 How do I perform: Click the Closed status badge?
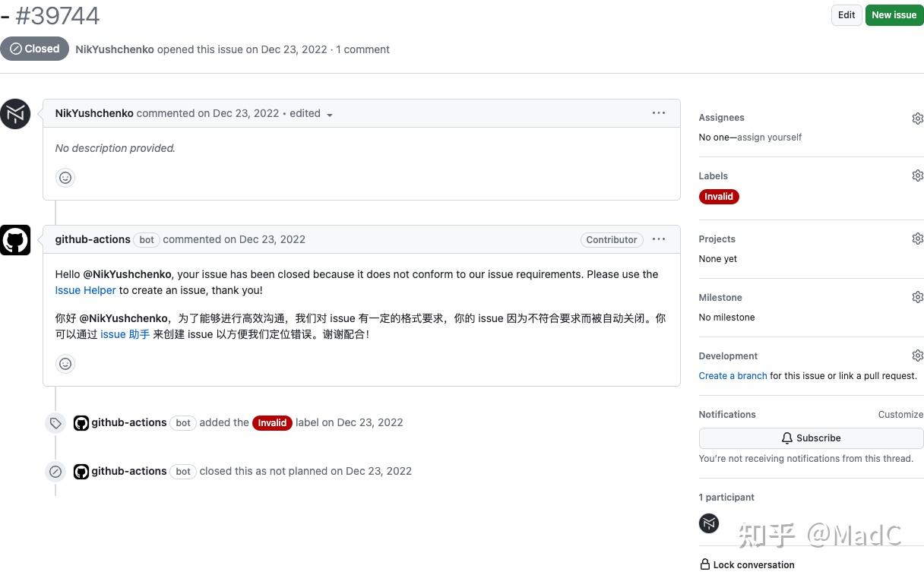coord(34,48)
